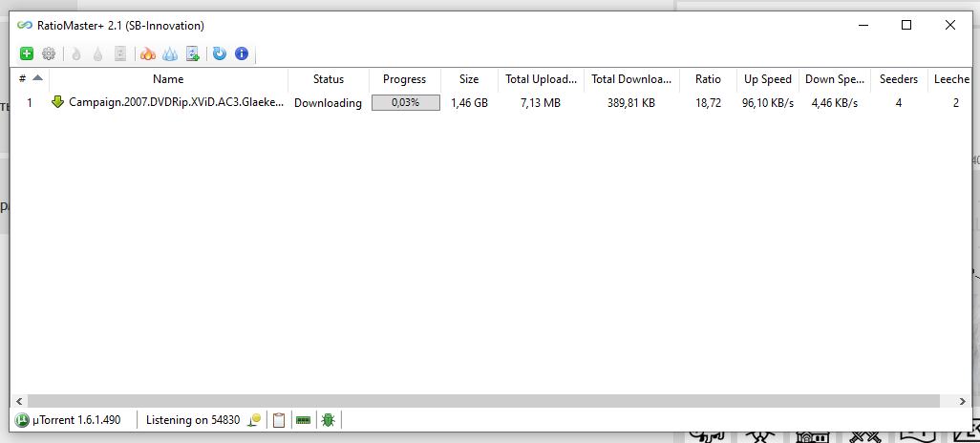
Task: Open the settings gear icon in toolbar
Action: pyautogui.click(x=48, y=53)
